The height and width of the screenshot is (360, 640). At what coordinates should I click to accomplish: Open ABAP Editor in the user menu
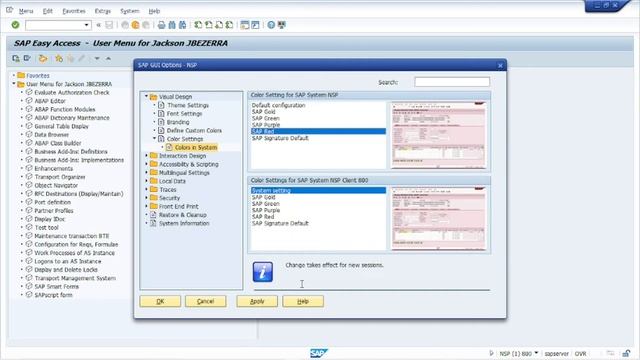(x=50, y=101)
